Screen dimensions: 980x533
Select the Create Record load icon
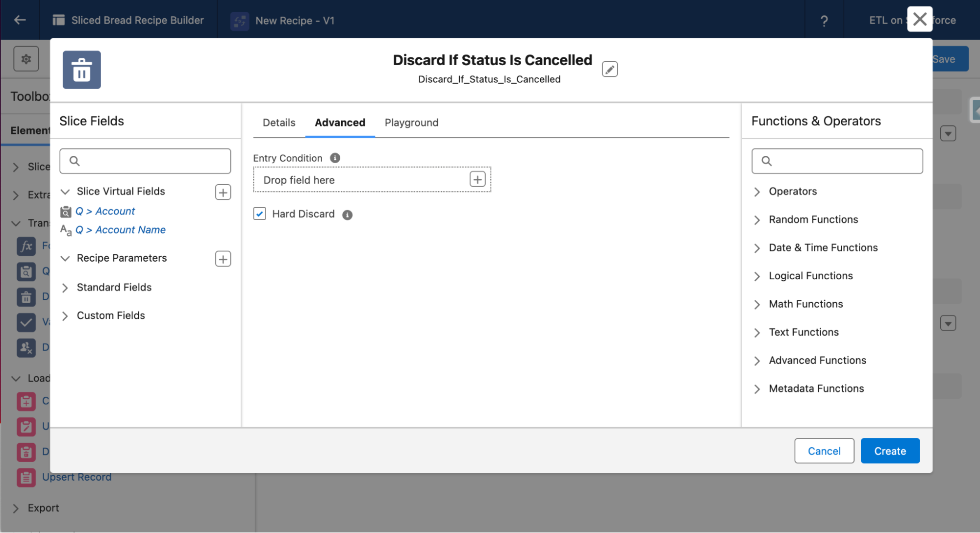click(x=26, y=401)
